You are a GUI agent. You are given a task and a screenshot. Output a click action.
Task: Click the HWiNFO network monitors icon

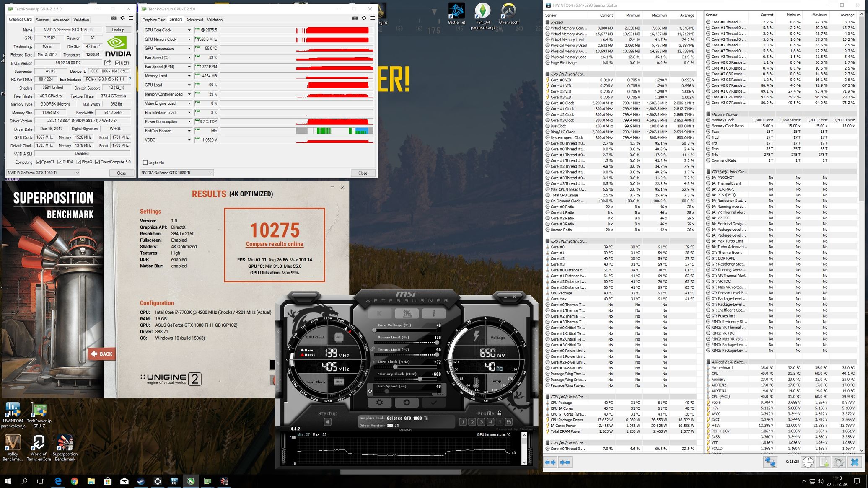click(x=770, y=462)
